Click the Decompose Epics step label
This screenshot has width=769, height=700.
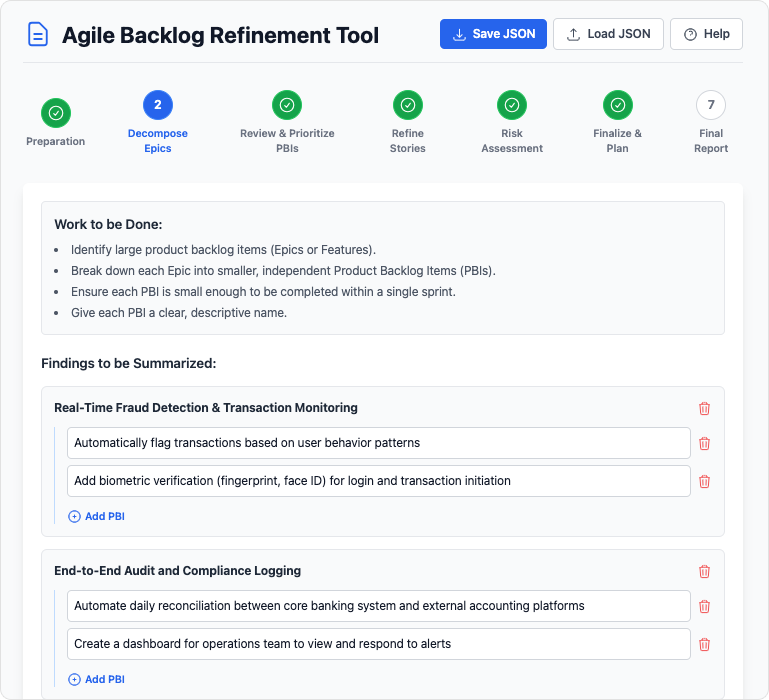158,141
